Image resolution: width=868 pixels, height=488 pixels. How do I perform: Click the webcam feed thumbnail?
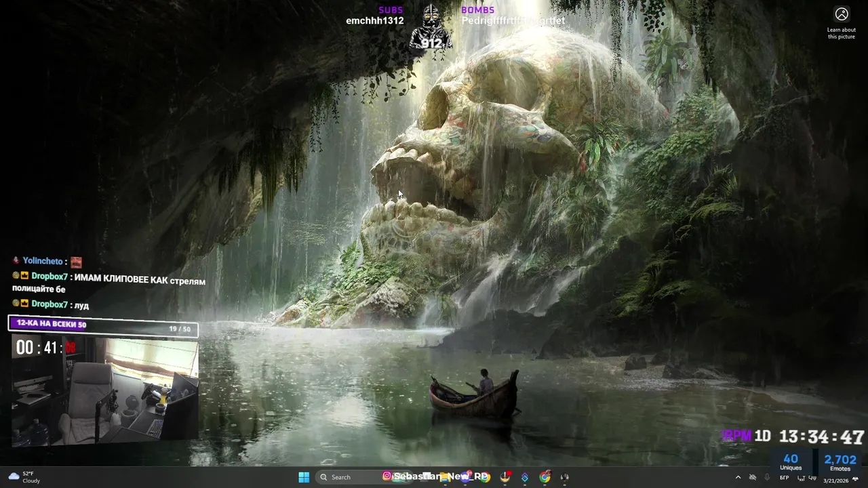pyautogui.click(x=105, y=392)
